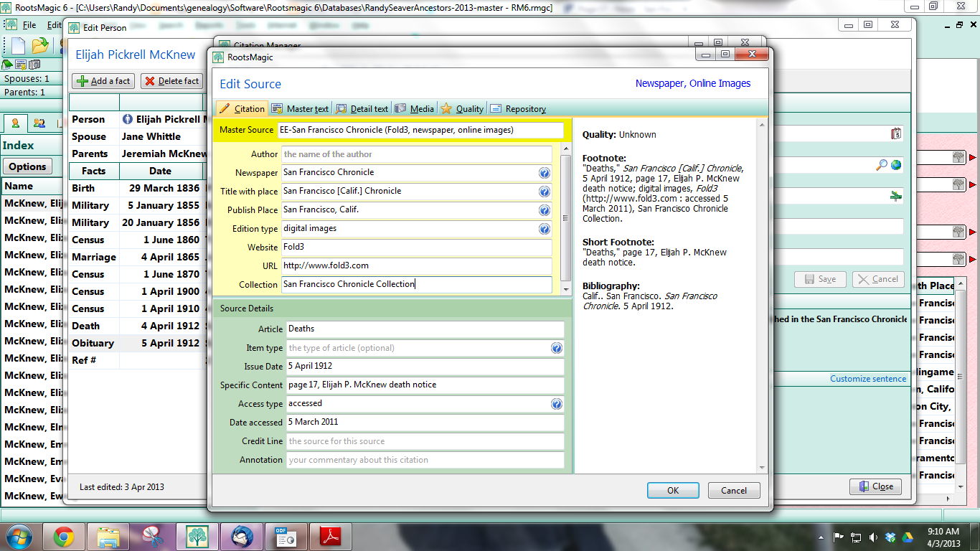Click OK in Edit Source dialog

[x=673, y=491]
